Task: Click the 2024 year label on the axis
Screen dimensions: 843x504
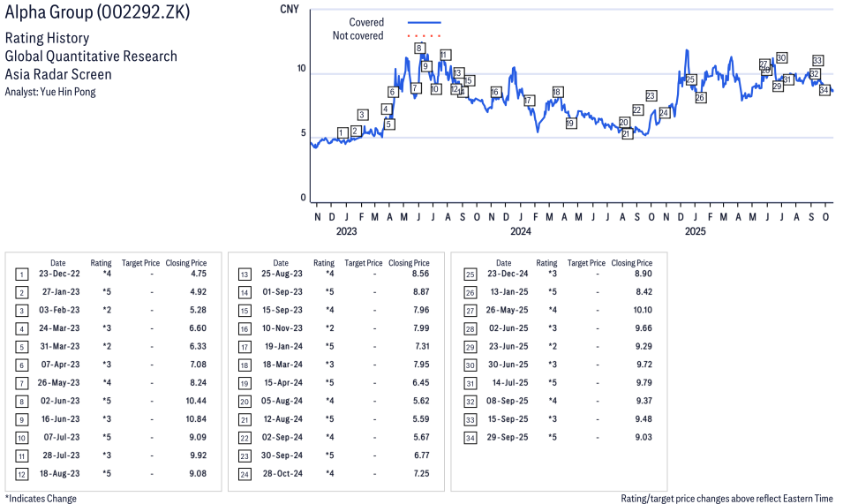Action: pyautogui.click(x=520, y=231)
